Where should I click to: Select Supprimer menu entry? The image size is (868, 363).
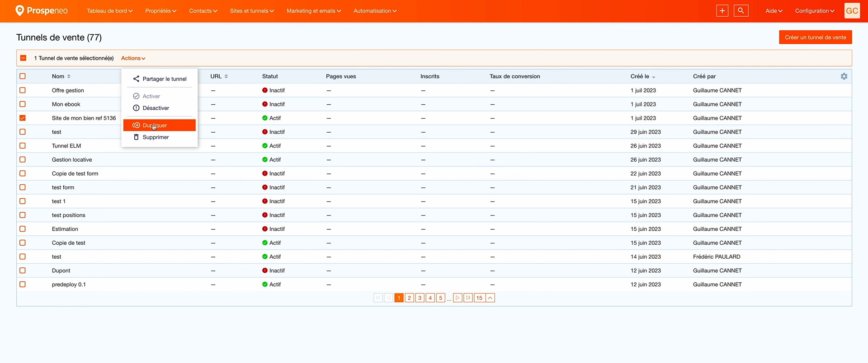[x=159, y=137]
